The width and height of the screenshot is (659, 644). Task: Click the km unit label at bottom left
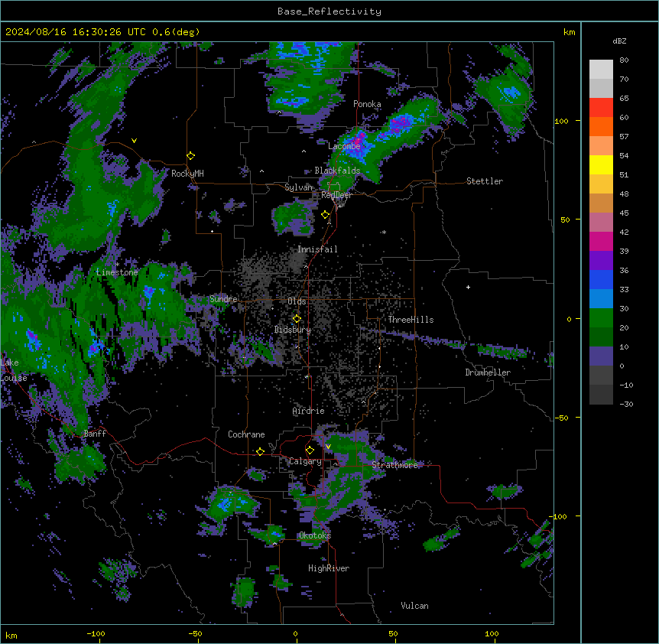point(11,635)
